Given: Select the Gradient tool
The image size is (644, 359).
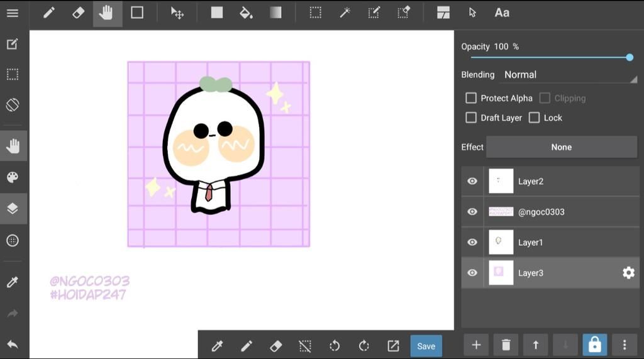Looking at the screenshot, I should (275, 13).
